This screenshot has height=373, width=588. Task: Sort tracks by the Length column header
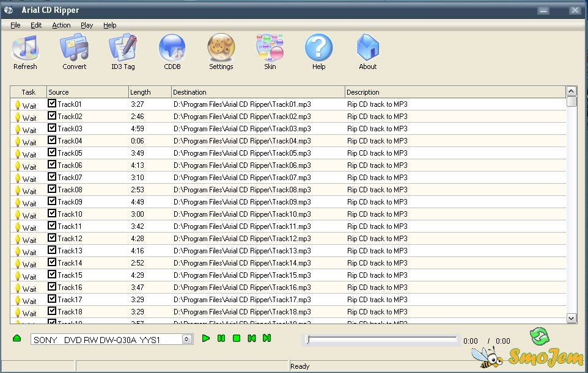click(x=150, y=92)
